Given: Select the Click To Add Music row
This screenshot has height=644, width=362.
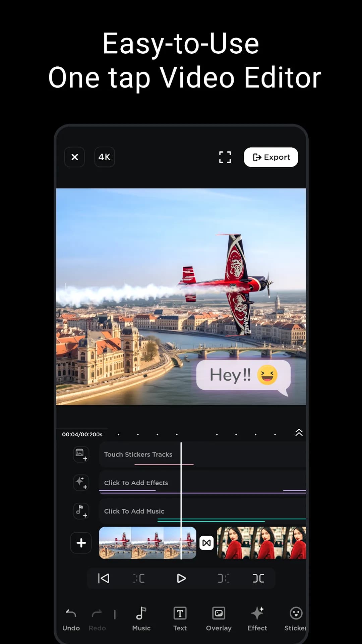Looking at the screenshot, I should [202, 511].
